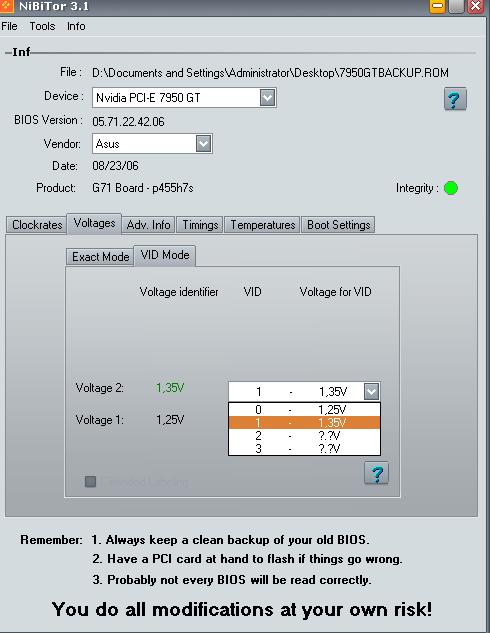The height and width of the screenshot is (633, 490).
Task: Open the Device dropdown arrow
Action: click(267, 97)
